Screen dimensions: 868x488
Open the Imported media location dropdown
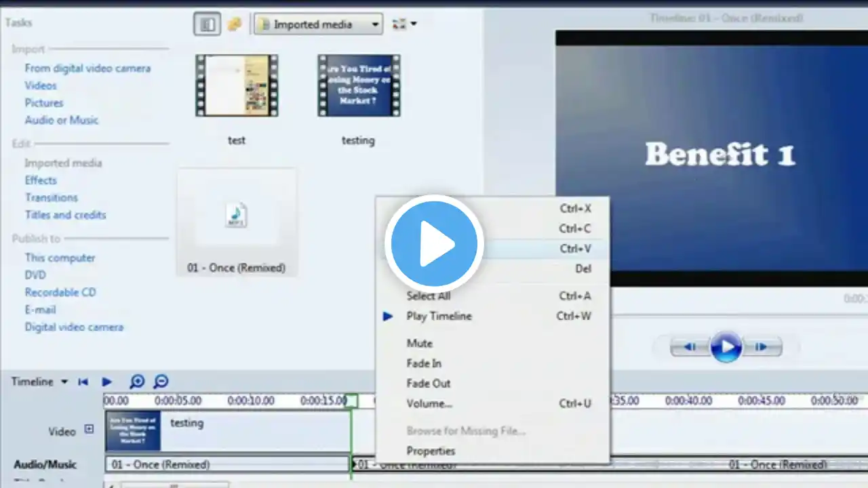click(318, 24)
